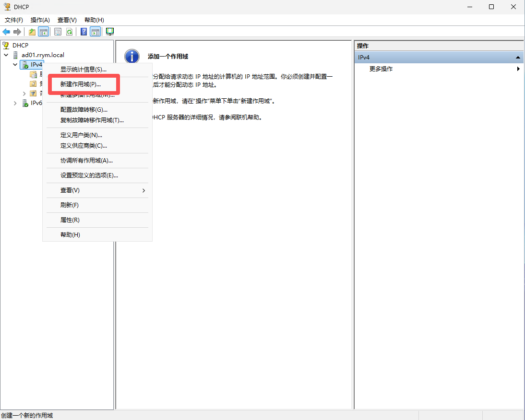The height and width of the screenshot is (420, 525).
Task: Open 配置故障转移(G)... menu entry
Action: (x=84, y=109)
